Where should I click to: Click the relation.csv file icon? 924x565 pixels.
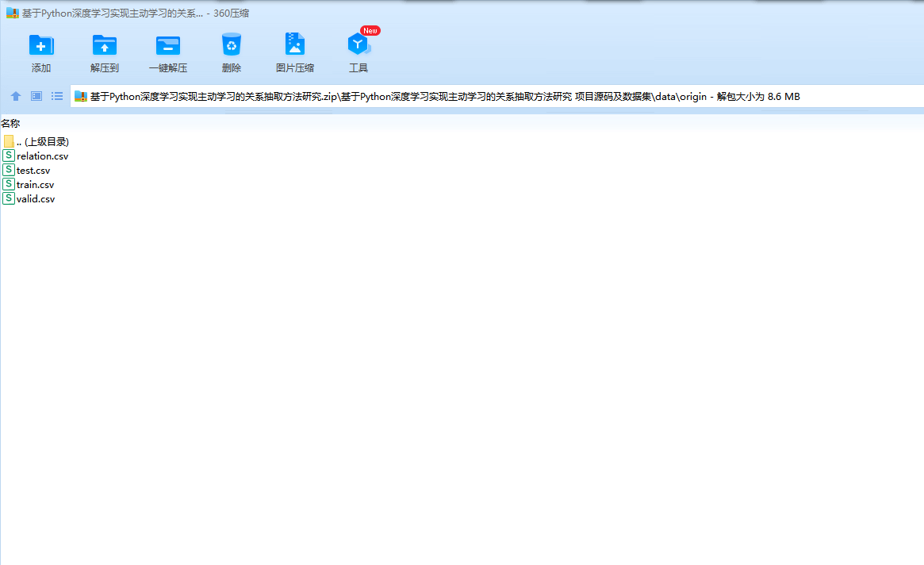(8, 156)
